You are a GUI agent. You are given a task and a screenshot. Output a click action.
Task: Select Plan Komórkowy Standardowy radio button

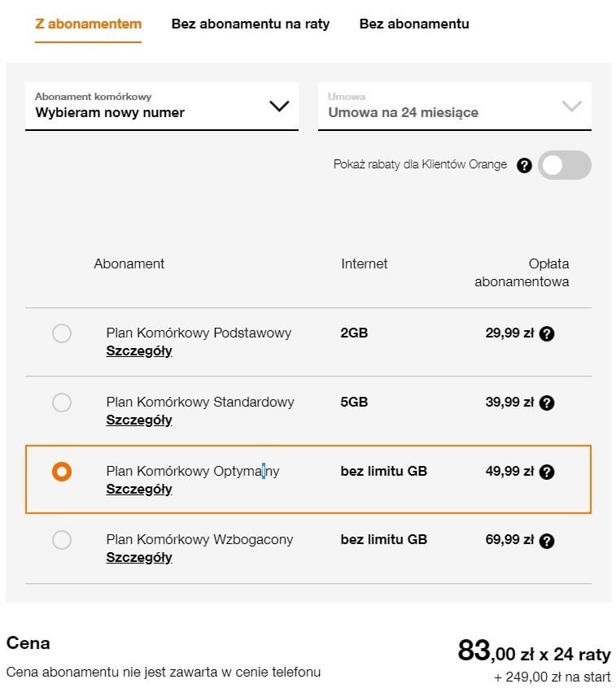62,403
